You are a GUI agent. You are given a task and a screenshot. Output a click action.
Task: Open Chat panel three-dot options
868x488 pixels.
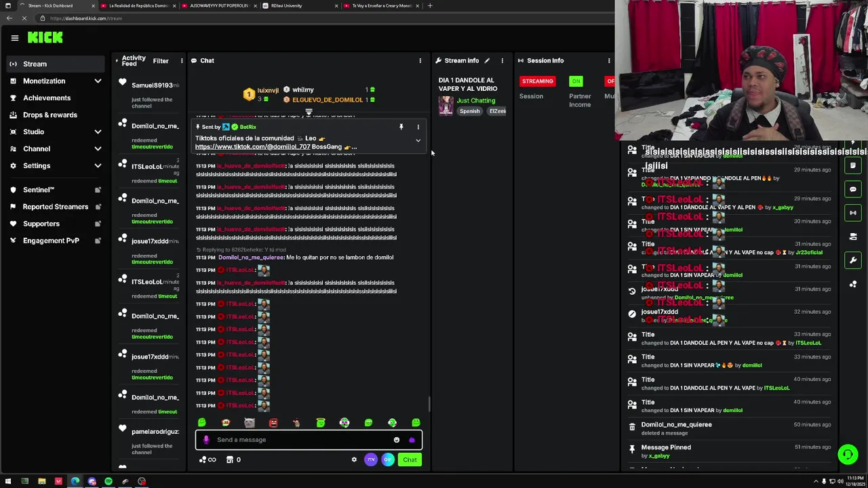click(420, 61)
